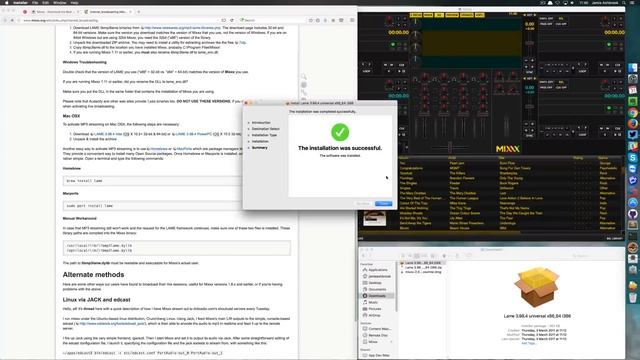Click the green play indicator on deck 1
Viewport: 640px width, 360px height.
click(393, 44)
